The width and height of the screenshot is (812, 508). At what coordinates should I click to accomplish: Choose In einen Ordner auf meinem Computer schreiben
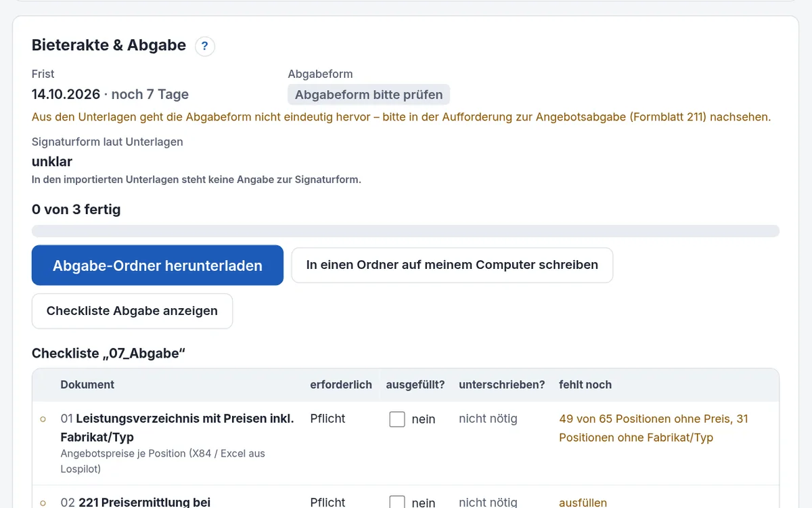coord(452,265)
